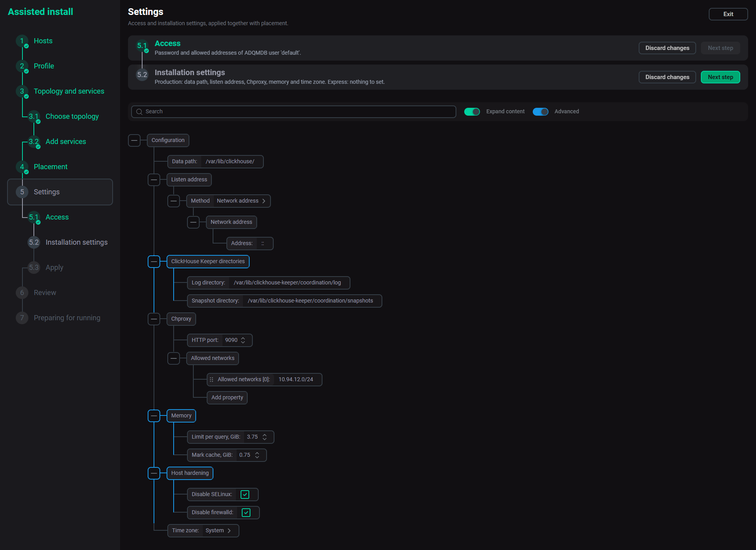Open the Method Network address dropdown
The image size is (756, 550).
pyautogui.click(x=242, y=201)
